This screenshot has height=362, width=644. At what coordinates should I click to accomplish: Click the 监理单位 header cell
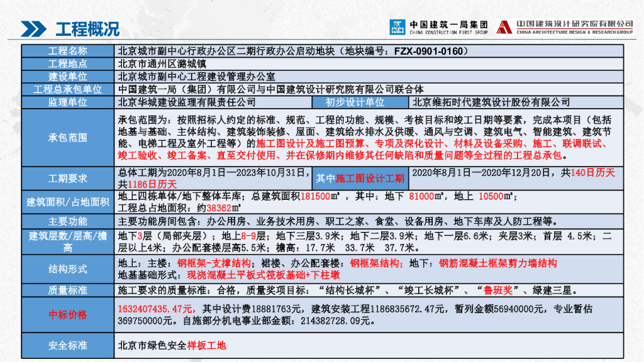coord(68,102)
